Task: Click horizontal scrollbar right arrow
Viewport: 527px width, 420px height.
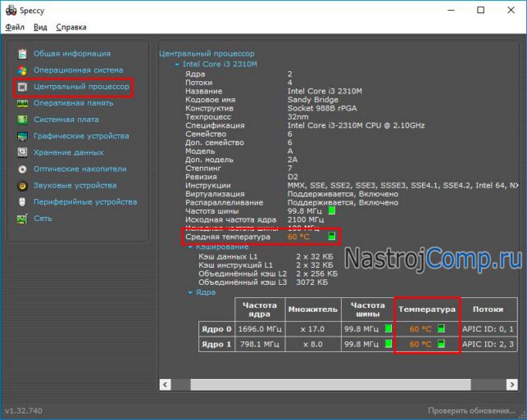Action: point(512,385)
